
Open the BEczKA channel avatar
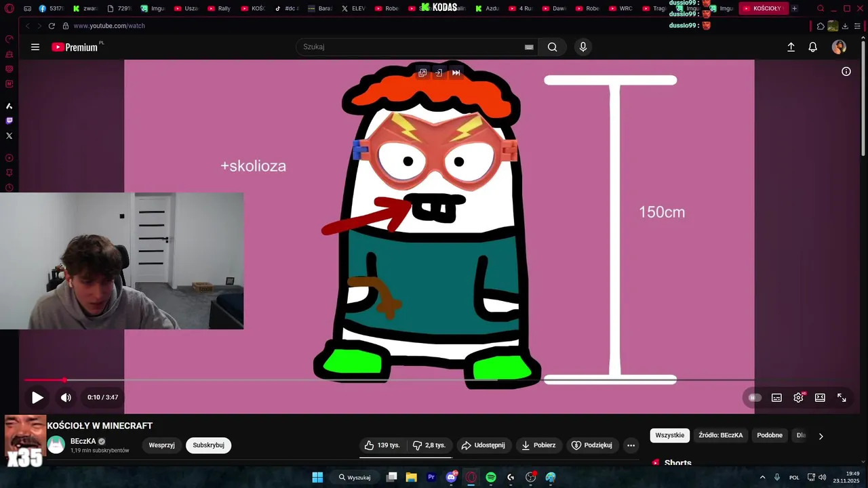pos(56,445)
